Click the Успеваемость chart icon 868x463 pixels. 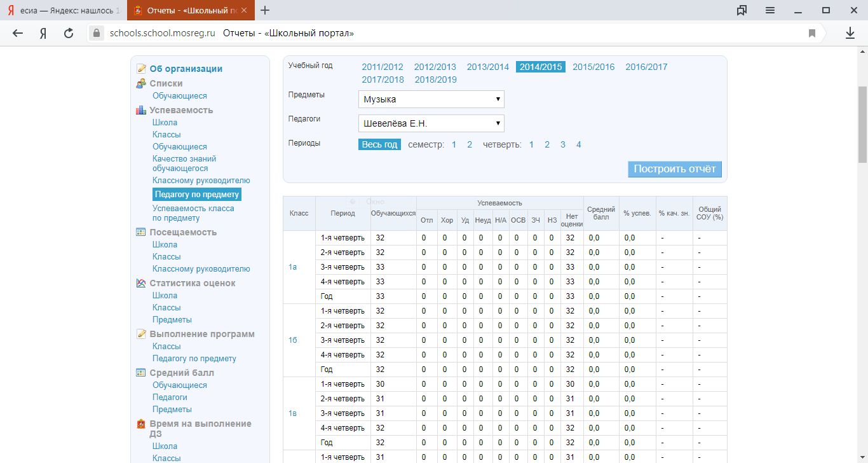click(x=141, y=110)
